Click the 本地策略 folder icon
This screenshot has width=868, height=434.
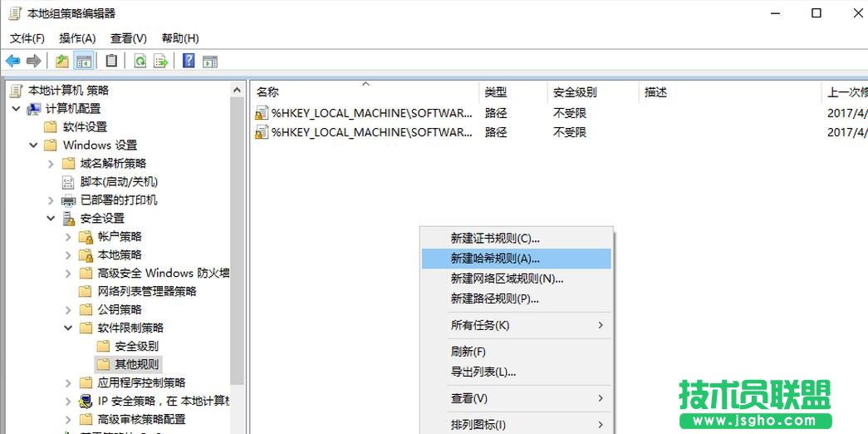[x=86, y=255]
